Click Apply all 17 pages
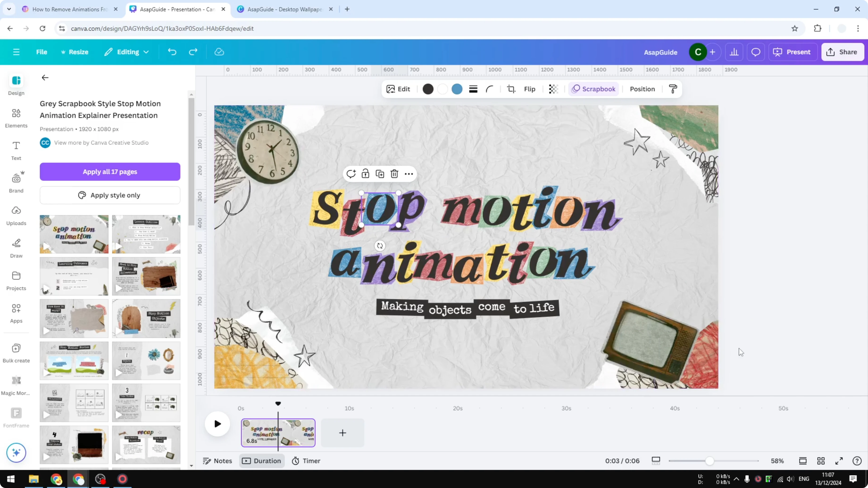This screenshot has width=868, height=488. [x=110, y=172]
